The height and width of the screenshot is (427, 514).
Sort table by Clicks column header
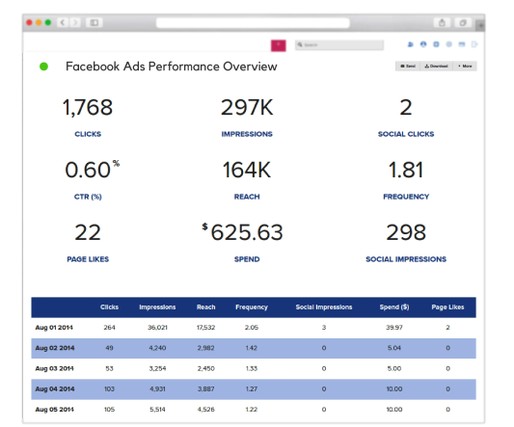pyautogui.click(x=109, y=307)
